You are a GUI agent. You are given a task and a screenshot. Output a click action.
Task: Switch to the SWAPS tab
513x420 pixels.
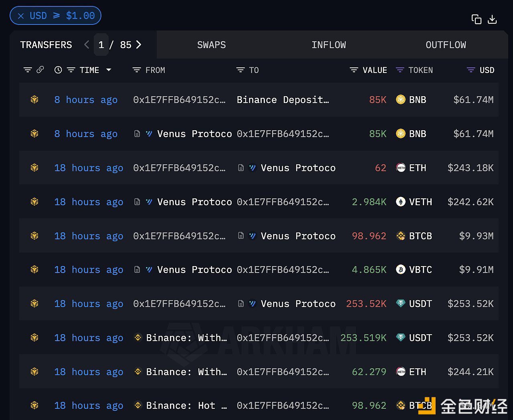(212, 45)
